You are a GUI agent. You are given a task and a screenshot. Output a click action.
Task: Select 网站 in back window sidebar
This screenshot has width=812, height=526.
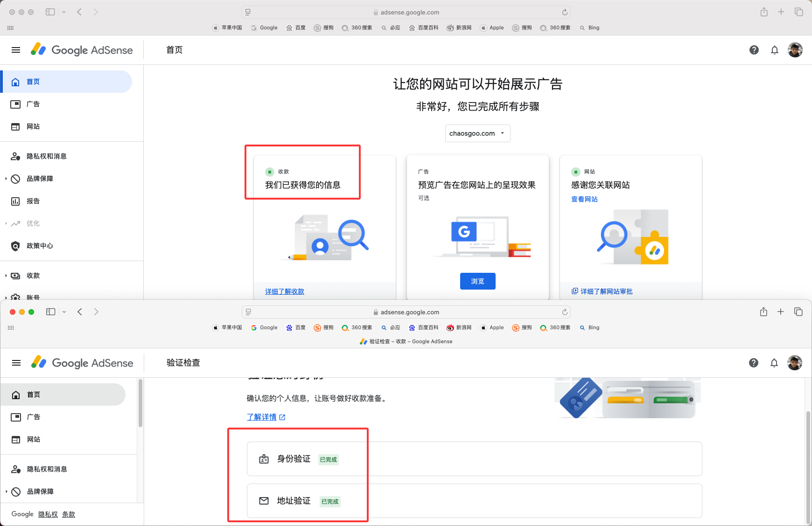click(67, 126)
